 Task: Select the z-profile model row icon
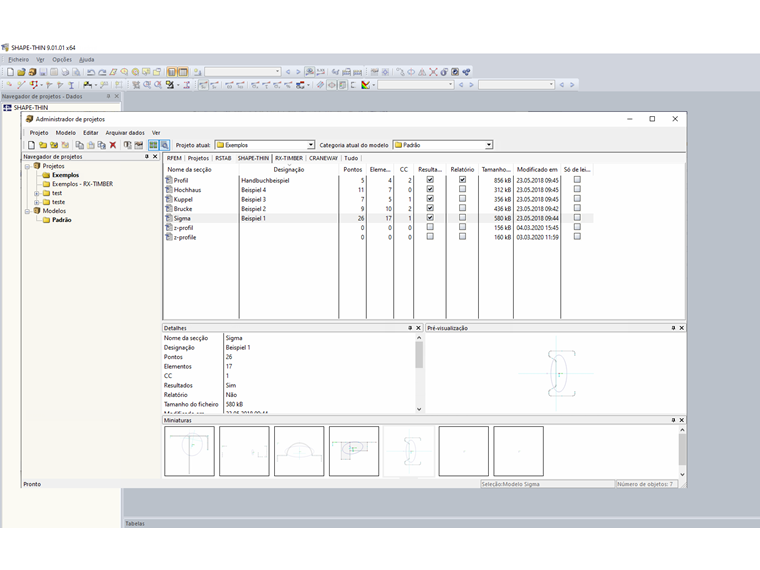click(169, 237)
